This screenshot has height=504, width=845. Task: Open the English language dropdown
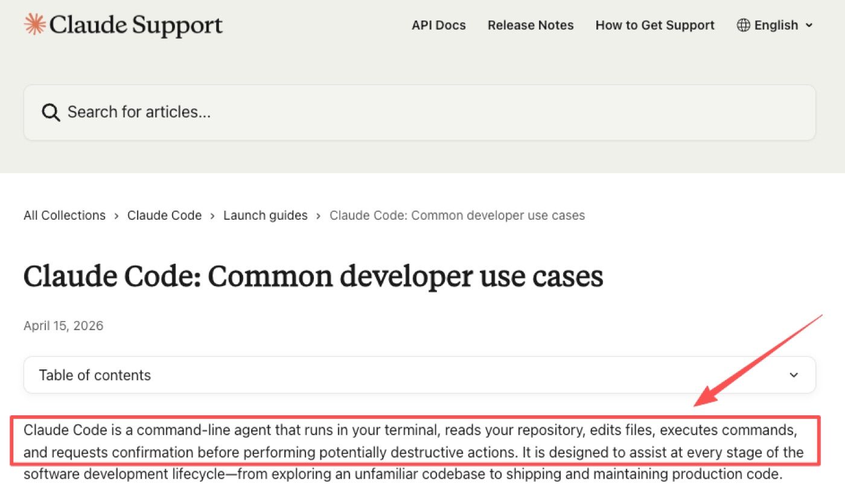[775, 25]
